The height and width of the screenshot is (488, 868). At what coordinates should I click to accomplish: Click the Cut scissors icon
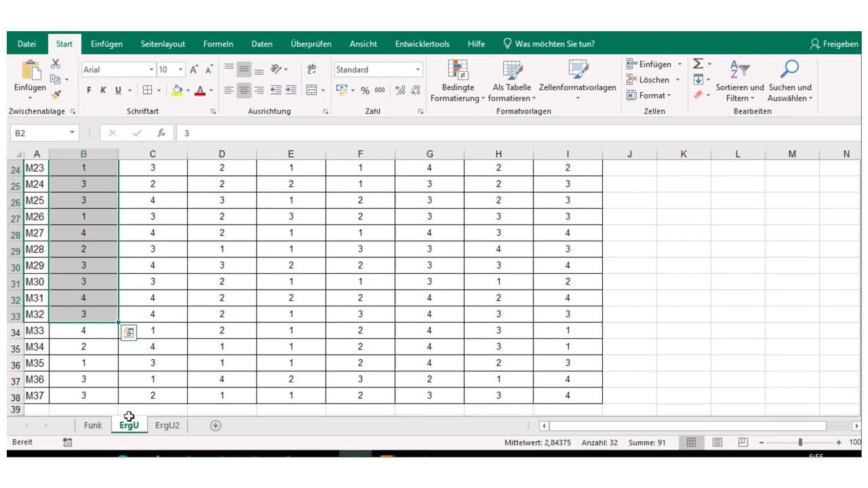(56, 64)
